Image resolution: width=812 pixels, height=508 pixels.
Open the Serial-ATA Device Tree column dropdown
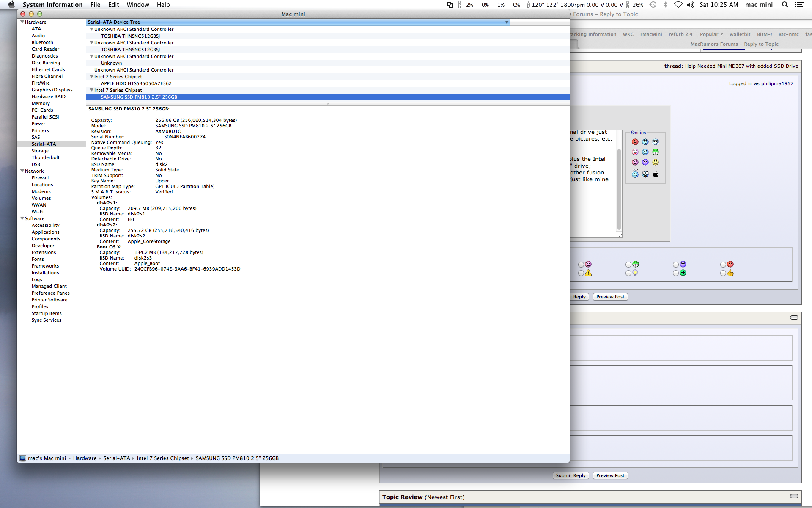[507, 22]
